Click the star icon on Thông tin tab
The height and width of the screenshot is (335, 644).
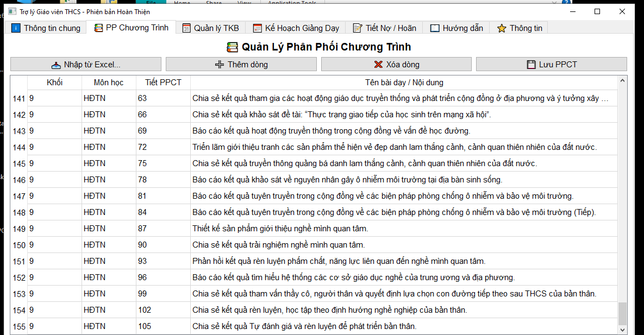(501, 28)
